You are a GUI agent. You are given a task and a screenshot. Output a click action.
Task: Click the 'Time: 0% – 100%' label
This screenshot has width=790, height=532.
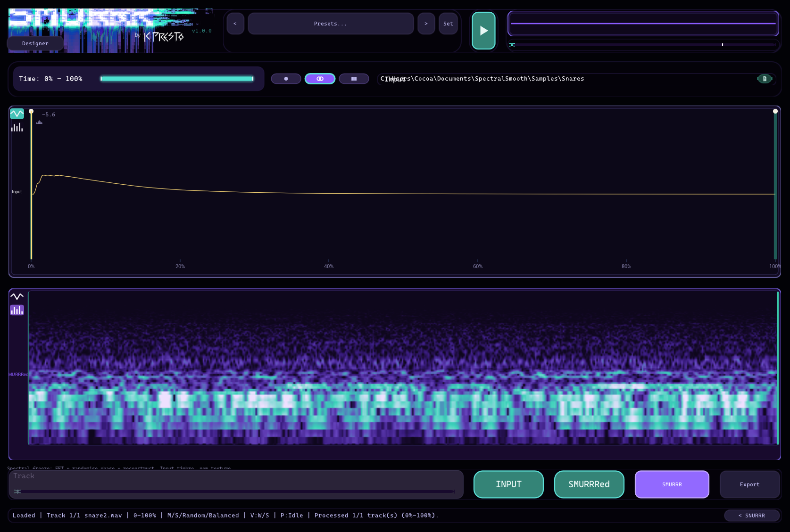coord(50,79)
